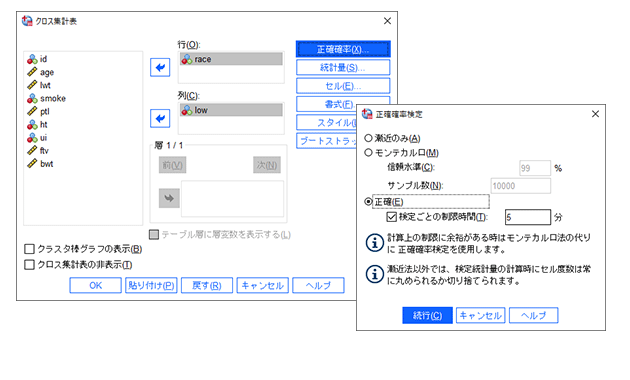The height and width of the screenshot is (380, 630).
Task: Click the 正確確率検定 dialog title icon
Action: 367,114
